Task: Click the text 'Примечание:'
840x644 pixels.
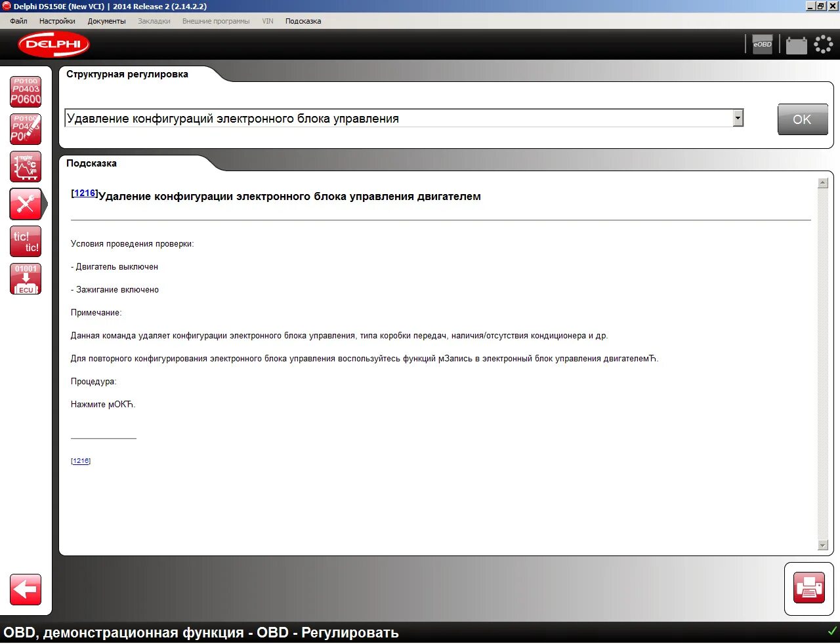Action: [x=96, y=313]
